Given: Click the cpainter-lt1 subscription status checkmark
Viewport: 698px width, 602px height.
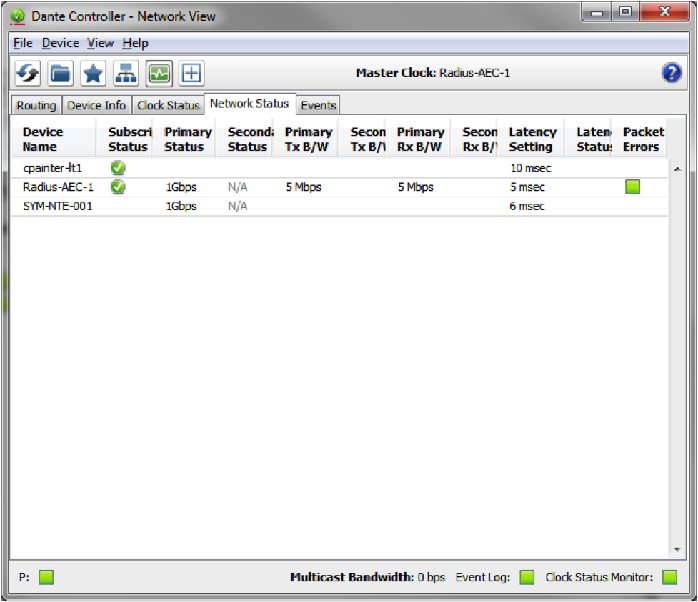Looking at the screenshot, I should point(118,168).
